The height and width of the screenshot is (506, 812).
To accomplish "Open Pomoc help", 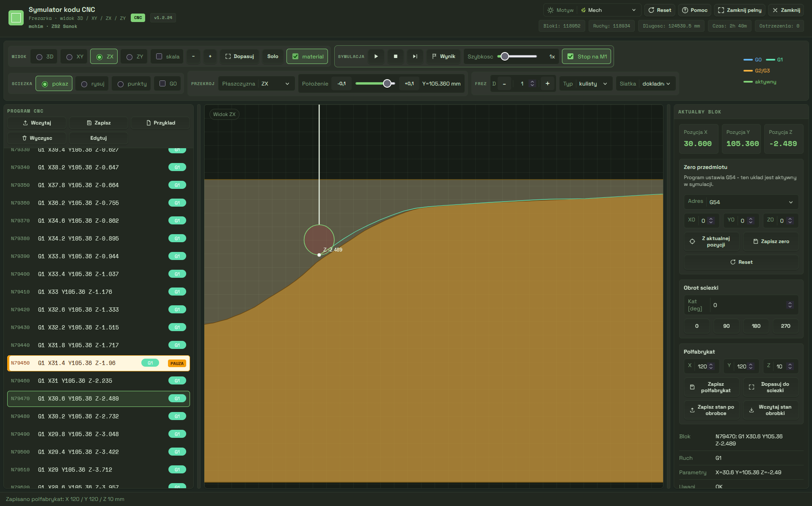I will coord(695,10).
